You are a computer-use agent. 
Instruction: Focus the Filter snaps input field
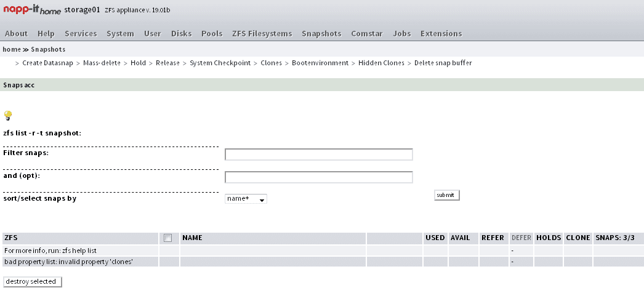click(319, 155)
